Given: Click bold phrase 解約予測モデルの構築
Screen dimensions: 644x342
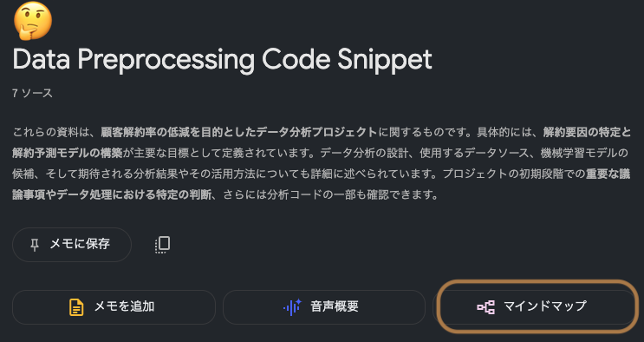Looking at the screenshot, I should coord(68,153).
